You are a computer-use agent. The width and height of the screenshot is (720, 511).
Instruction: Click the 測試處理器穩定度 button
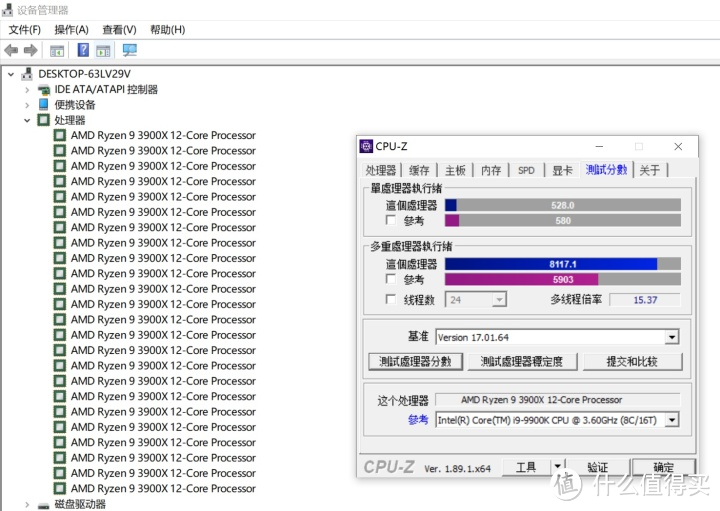[x=522, y=361]
